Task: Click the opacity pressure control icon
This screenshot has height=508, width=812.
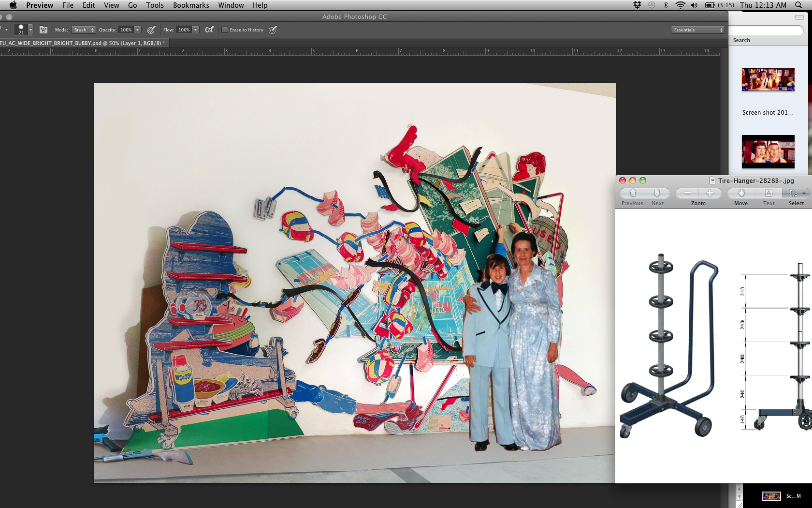Action: click(151, 30)
